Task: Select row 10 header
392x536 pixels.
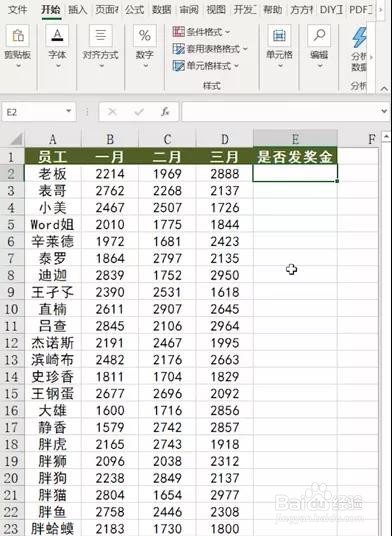Action: pos(12,309)
